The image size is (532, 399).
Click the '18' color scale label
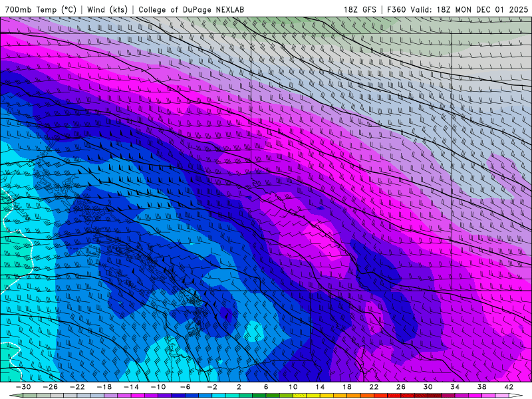[x=346, y=387]
